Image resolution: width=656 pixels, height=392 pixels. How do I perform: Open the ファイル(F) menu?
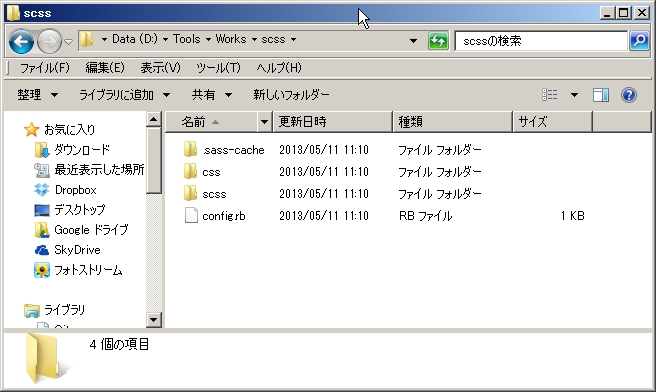coord(44,67)
